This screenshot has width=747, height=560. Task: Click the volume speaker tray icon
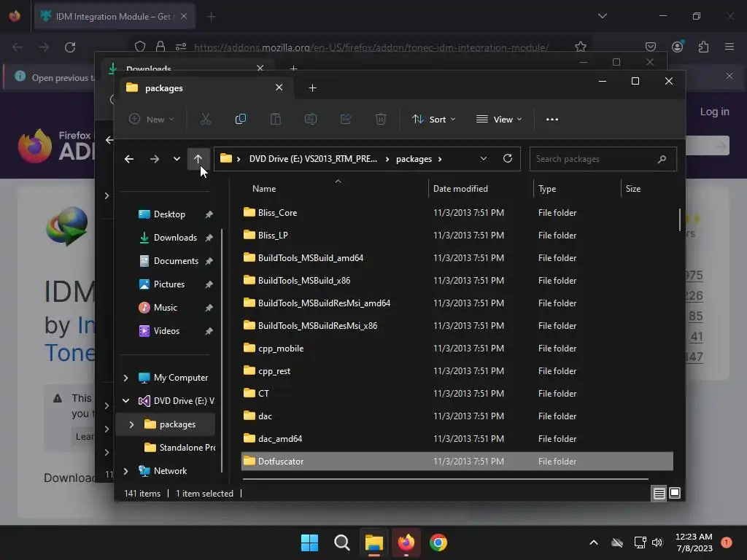click(x=657, y=542)
